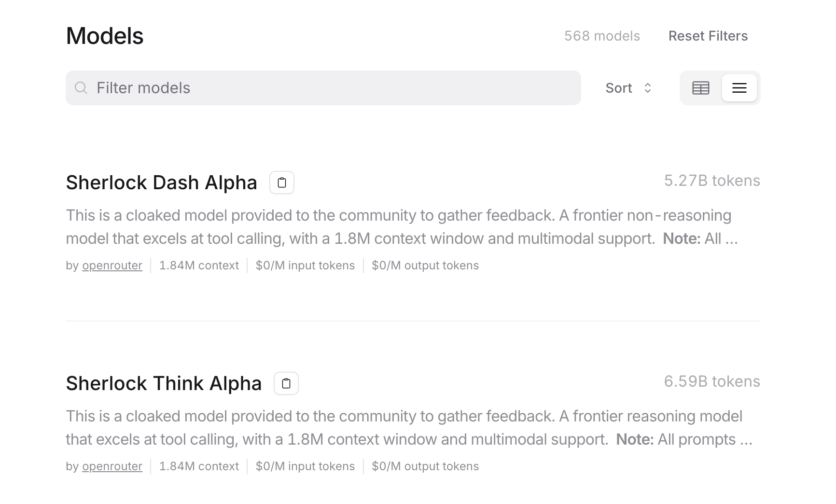Click 1.84M context under Sherlock Dash Alpha
The image size is (836, 504).
coord(199,266)
